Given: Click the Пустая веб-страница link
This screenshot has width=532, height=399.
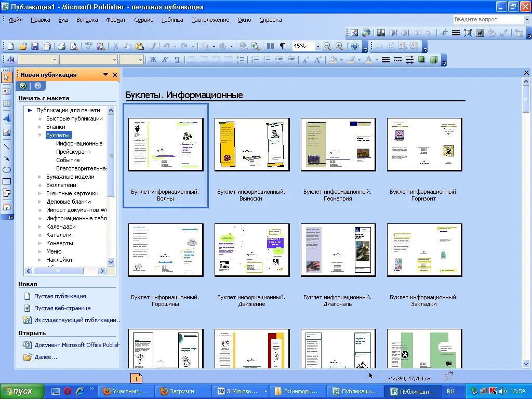Looking at the screenshot, I should point(62,308).
